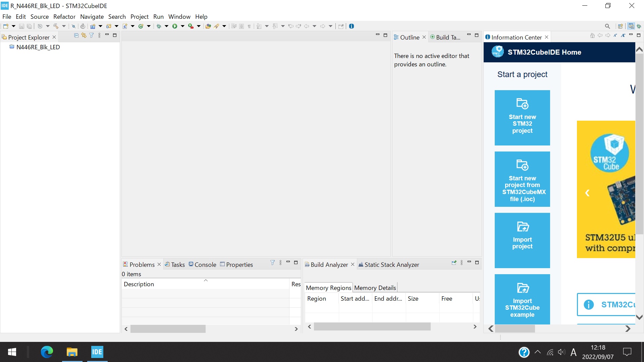Screen dimensions: 644x362
Task: Click the green Run play icon
Action: click(175, 26)
